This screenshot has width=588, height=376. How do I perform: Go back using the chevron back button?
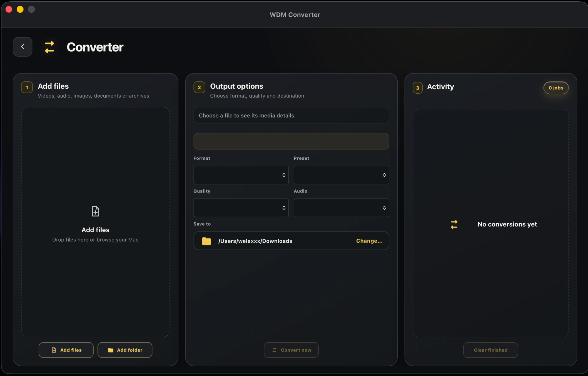coord(22,47)
